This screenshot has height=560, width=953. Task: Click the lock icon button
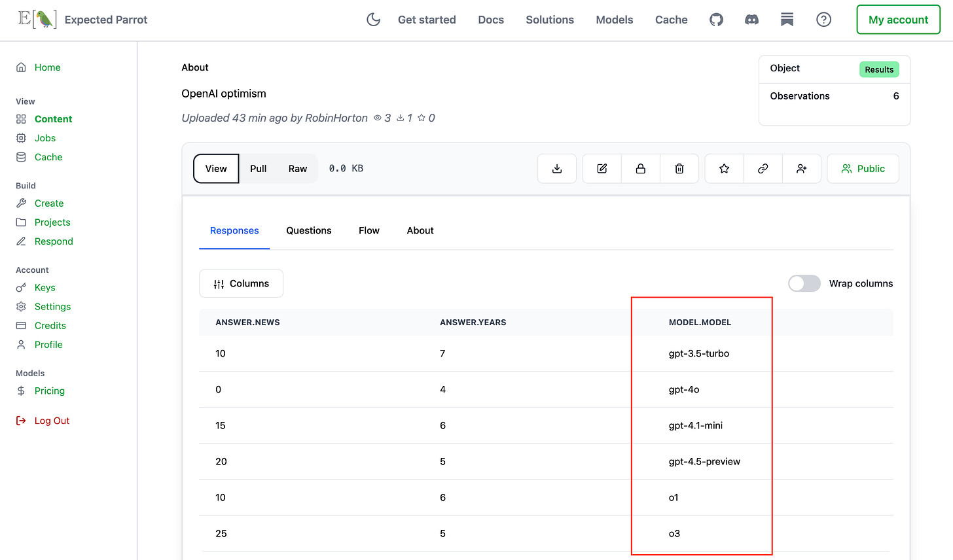(641, 169)
